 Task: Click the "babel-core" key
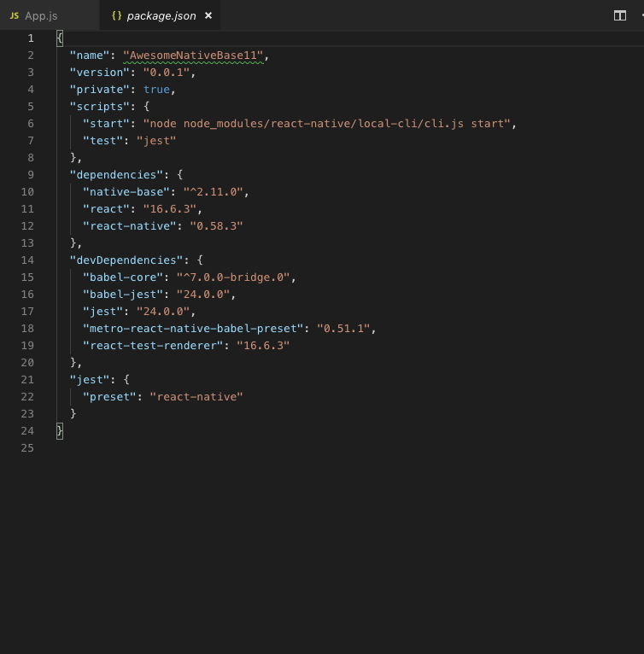coord(123,277)
